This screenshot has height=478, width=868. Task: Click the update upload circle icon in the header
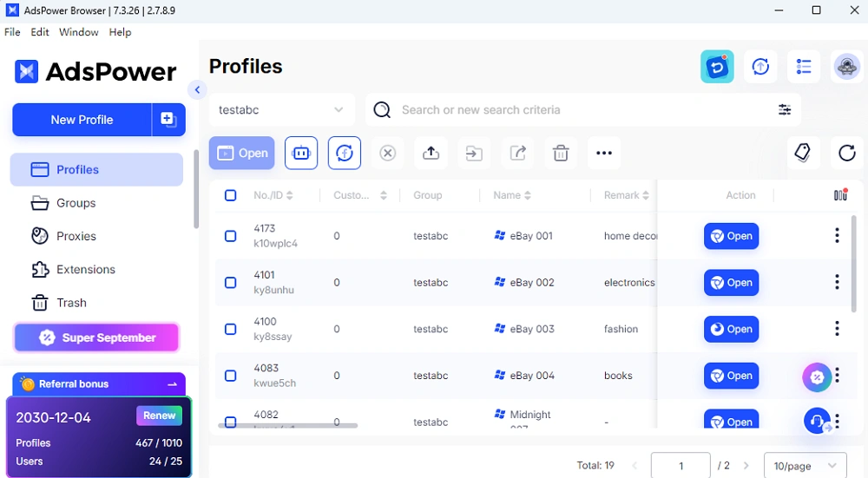coord(760,67)
